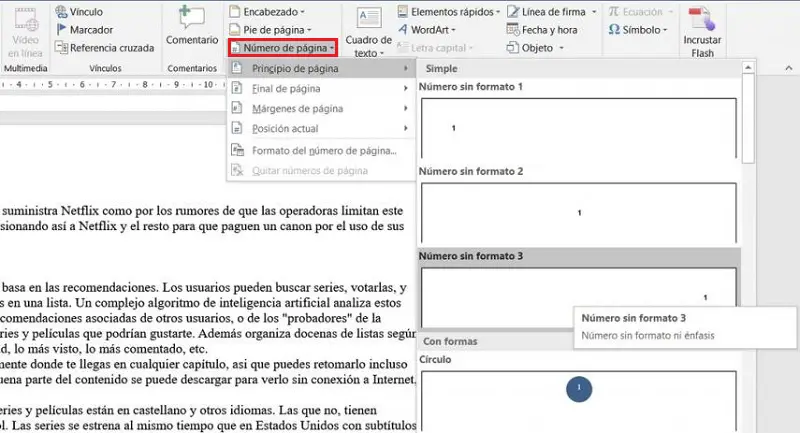
Task: Open the Número de página dropdown
Action: click(283, 47)
